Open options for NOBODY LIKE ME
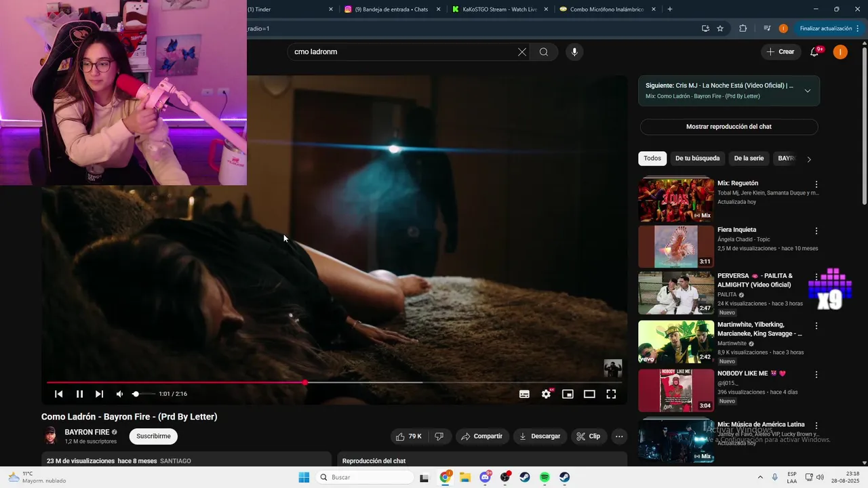868x488 pixels. click(x=816, y=375)
